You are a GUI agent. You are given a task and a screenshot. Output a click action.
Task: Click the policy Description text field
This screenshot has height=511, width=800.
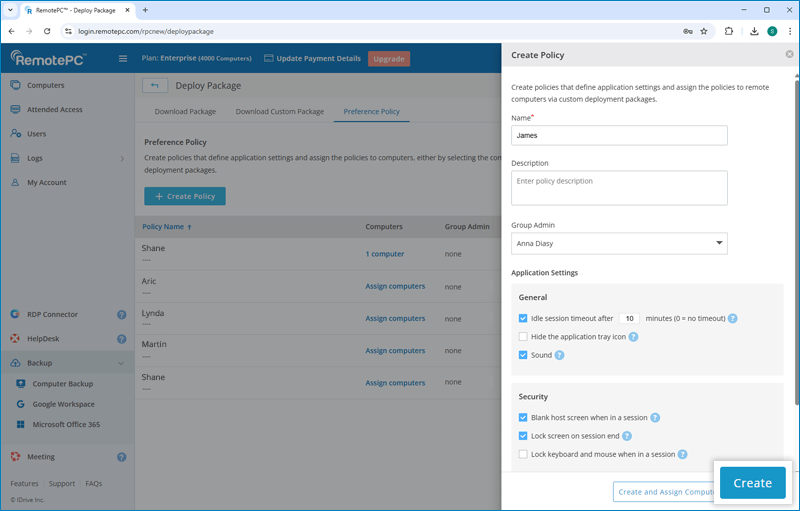619,188
